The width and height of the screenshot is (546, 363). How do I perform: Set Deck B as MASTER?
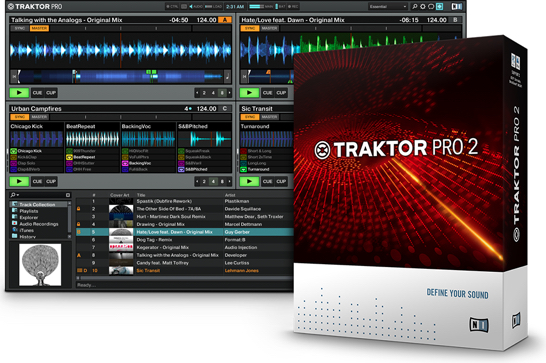coord(269,28)
